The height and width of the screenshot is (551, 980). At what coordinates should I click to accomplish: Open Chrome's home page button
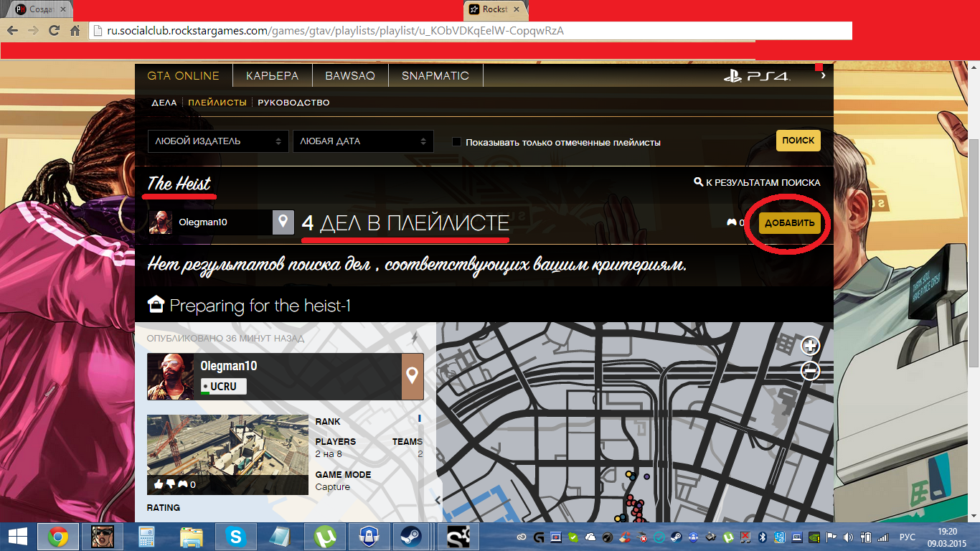point(75,31)
